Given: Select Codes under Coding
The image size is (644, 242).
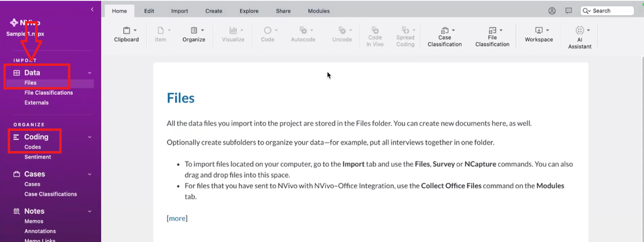Looking at the screenshot, I should 33,147.
